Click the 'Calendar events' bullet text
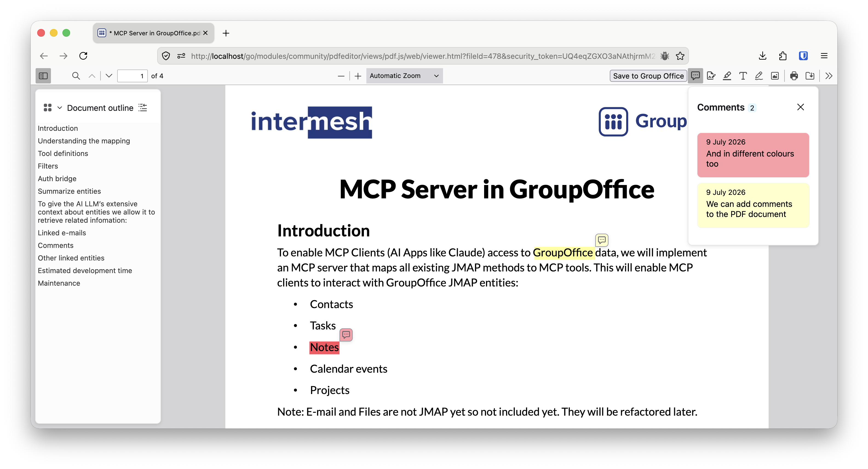The width and height of the screenshot is (868, 469). (x=348, y=369)
